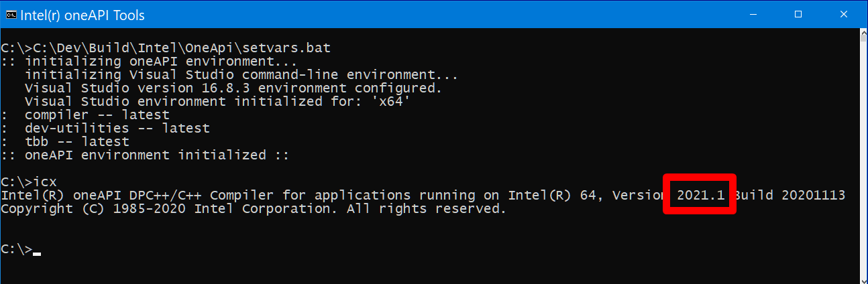Minimize the Intel oneAPI Tools window
The width and height of the screenshot is (868, 284).
[x=759, y=14]
